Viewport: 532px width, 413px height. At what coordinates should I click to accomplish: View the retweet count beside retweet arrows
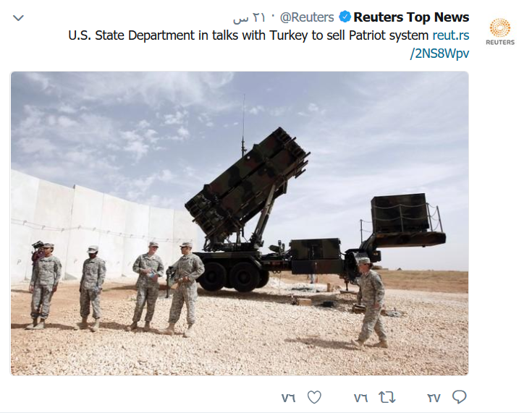pos(360,398)
